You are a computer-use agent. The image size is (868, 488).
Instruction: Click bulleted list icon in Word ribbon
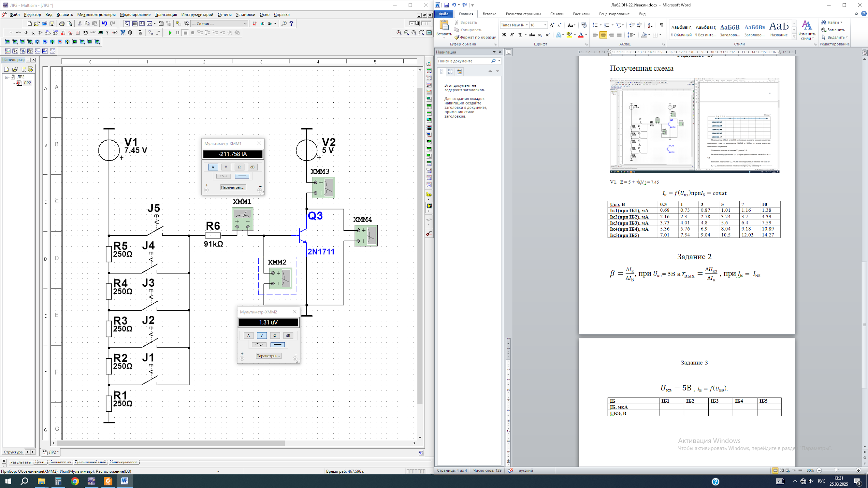tap(595, 25)
